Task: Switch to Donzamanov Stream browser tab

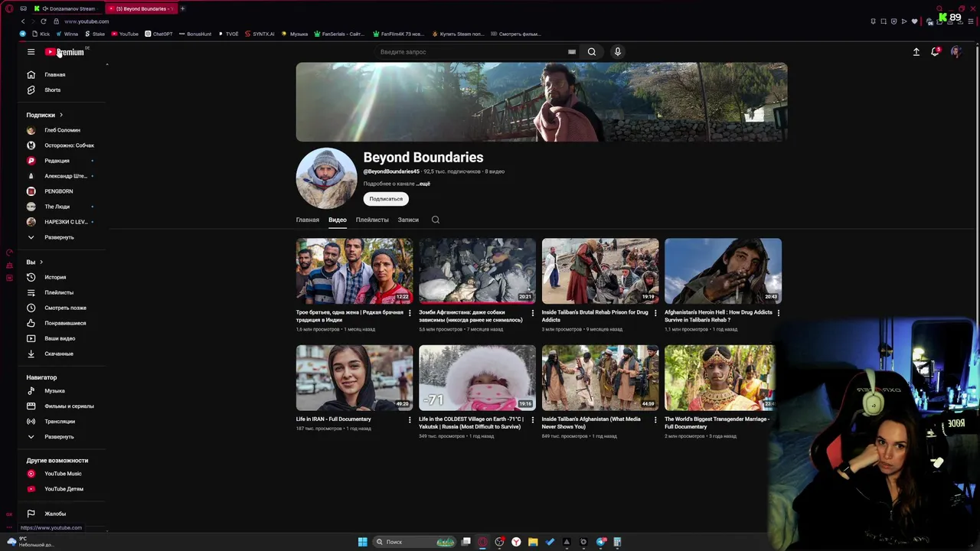Action: (67, 8)
